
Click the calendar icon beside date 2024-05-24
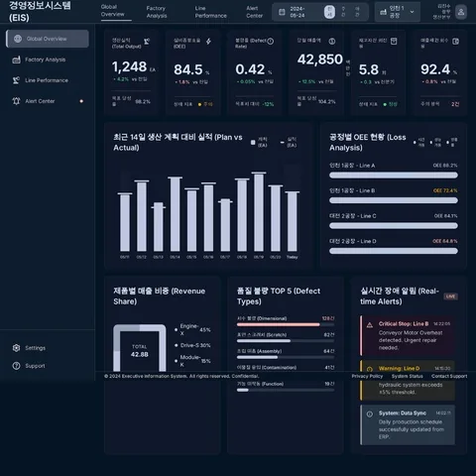[282, 12]
